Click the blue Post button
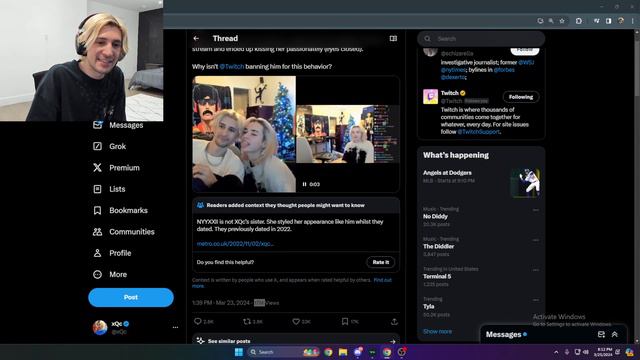 (131, 297)
